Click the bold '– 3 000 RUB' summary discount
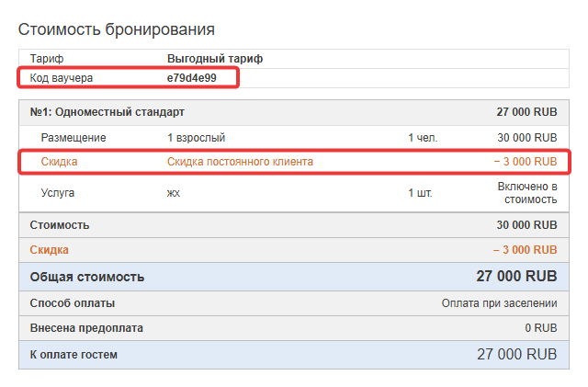 [x=525, y=250]
